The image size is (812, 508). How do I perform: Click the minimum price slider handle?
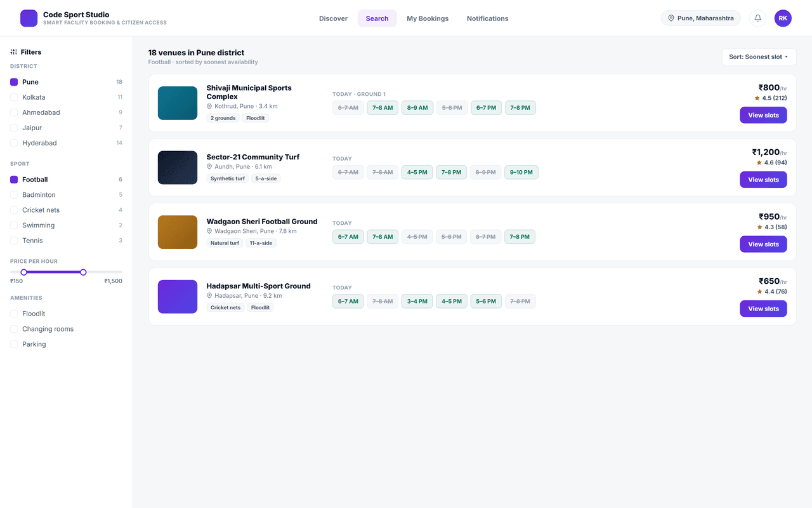23,272
